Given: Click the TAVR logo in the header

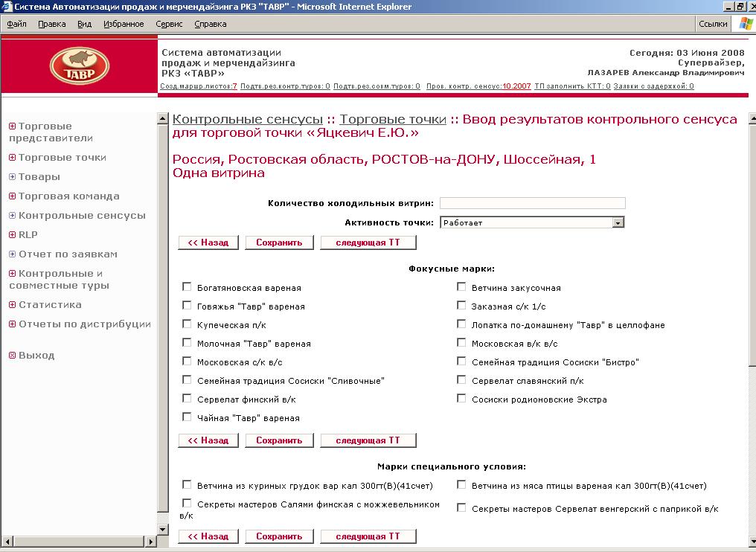Looking at the screenshot, I should point(80,65).
